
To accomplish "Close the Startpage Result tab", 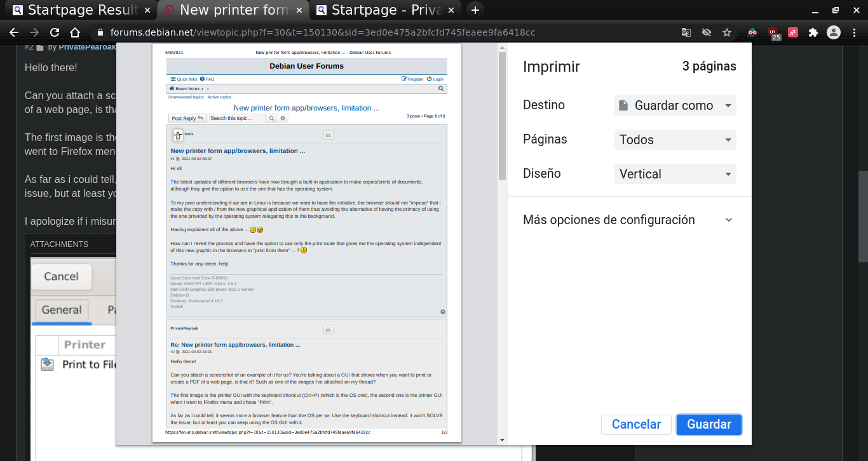I will (147, 10).
